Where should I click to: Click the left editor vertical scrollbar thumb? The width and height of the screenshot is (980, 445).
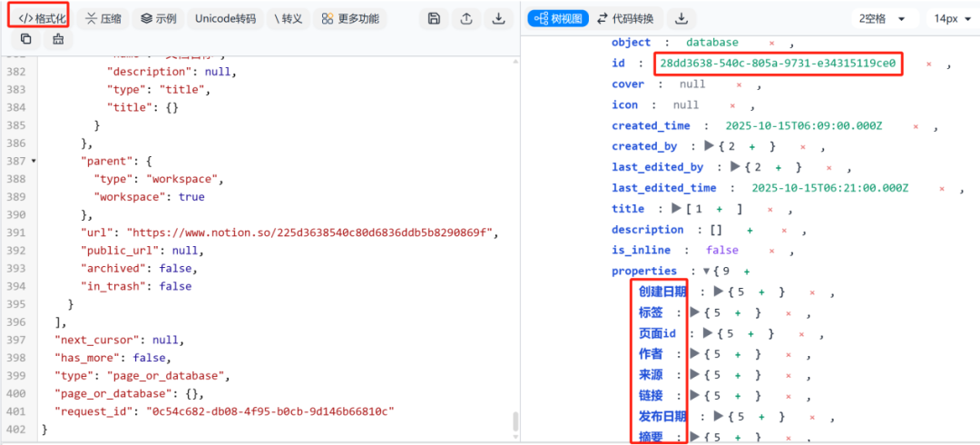coord(515,421)
